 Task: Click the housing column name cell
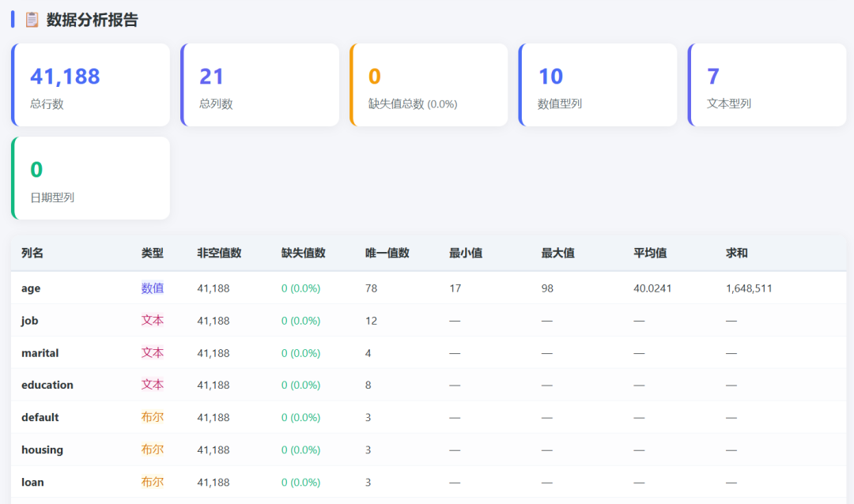42,449
